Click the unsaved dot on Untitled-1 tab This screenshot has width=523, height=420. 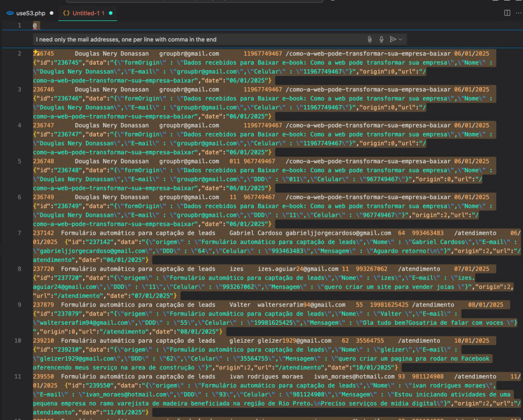click(x=110, y=13)
